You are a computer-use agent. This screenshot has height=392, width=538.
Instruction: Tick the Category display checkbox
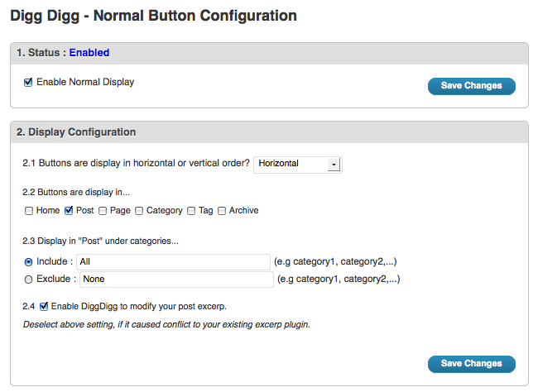tap(139, 211)
